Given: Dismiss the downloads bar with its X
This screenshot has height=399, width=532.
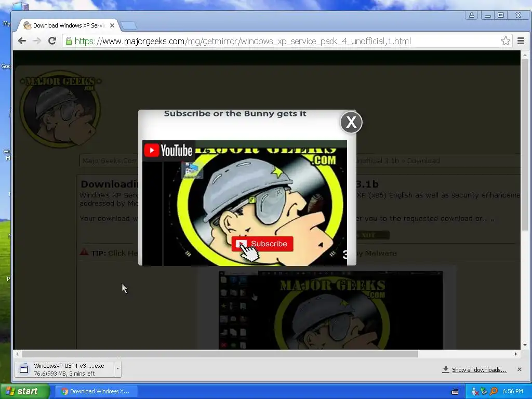Looking at the screenshot, I should click(519, 369).
